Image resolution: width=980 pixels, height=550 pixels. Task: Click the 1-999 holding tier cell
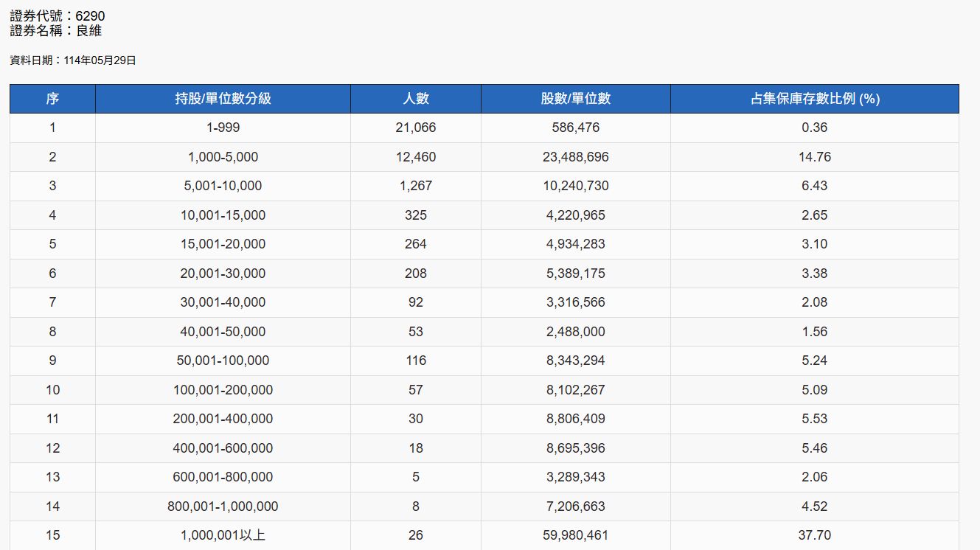click(223, 128)
